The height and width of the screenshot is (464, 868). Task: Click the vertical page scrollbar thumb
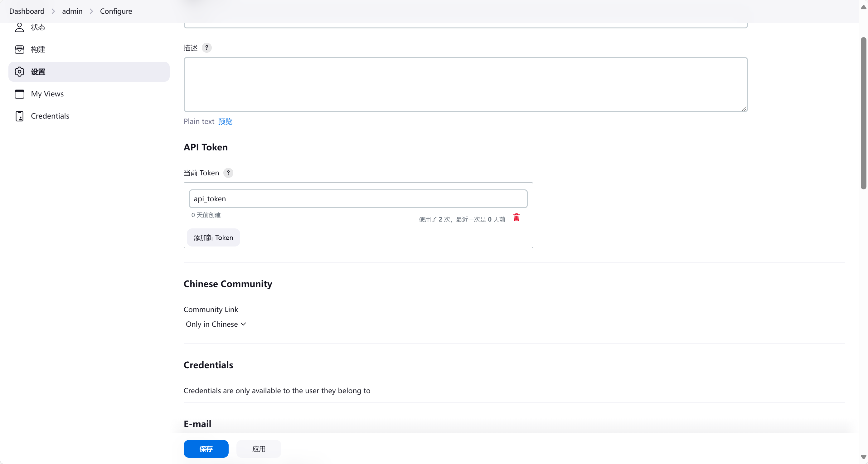[863, 113]
